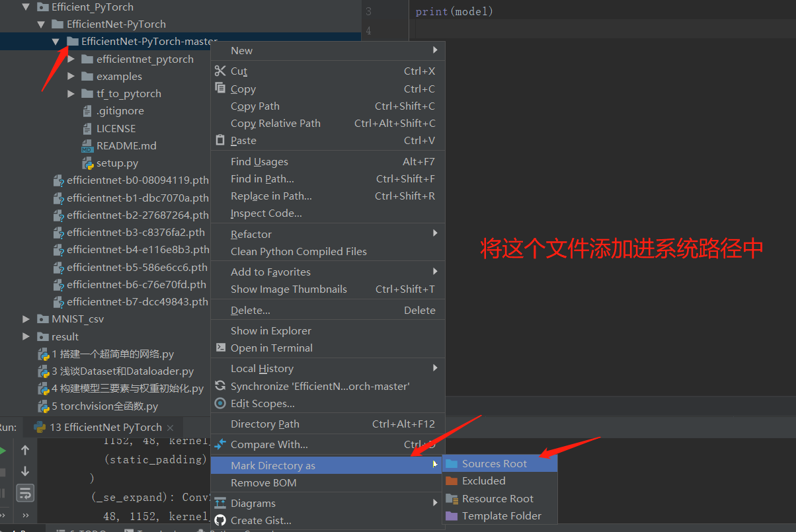
Task: Open the New submenu
Action: point(241,50)
